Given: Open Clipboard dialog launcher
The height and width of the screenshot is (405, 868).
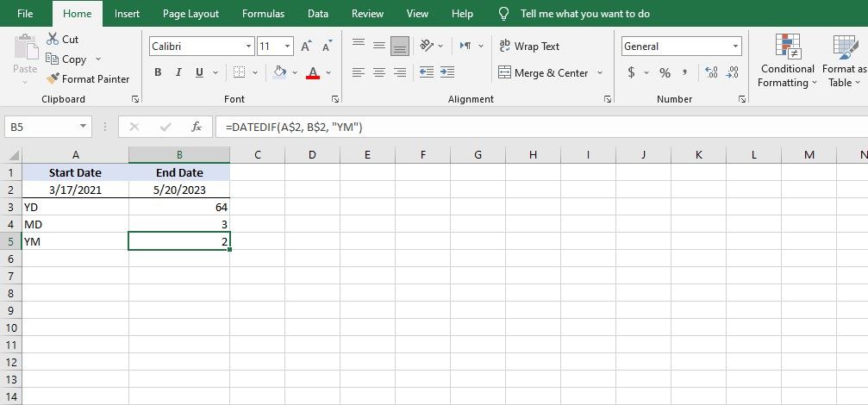Looking at the screenshot, I should [135, 99].
